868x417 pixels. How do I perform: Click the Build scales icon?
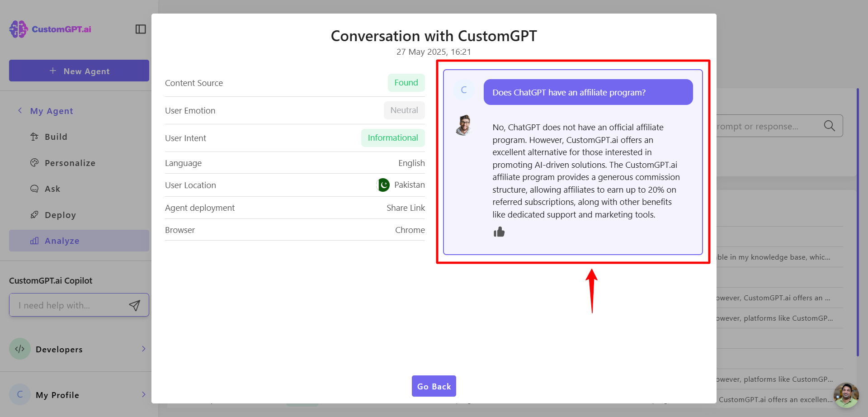(34, 137)
